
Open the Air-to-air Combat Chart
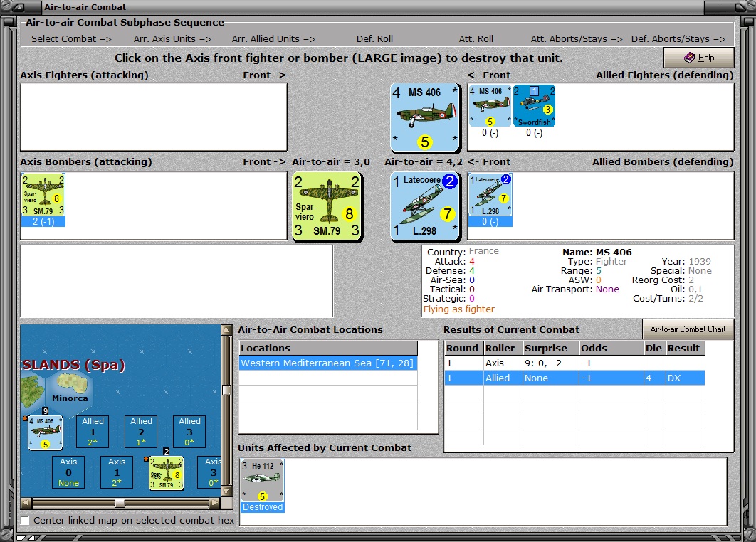pos(688,329)
